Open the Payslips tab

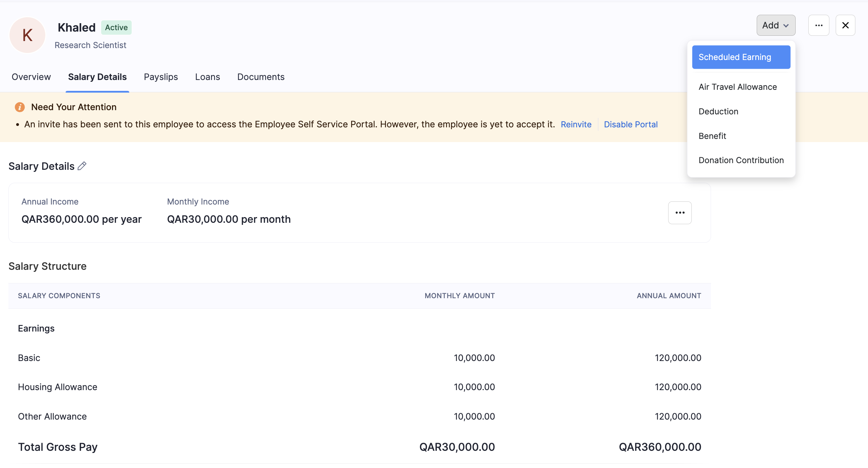(161, 76)
